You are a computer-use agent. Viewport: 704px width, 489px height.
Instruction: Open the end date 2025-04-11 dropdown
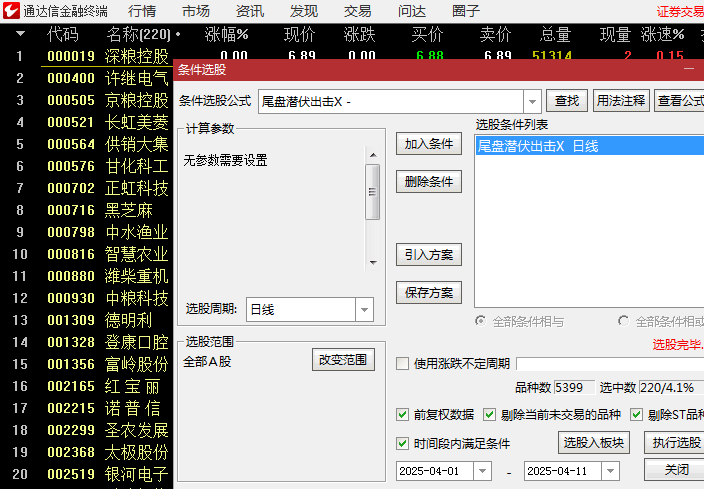click(x=611, y=471)
